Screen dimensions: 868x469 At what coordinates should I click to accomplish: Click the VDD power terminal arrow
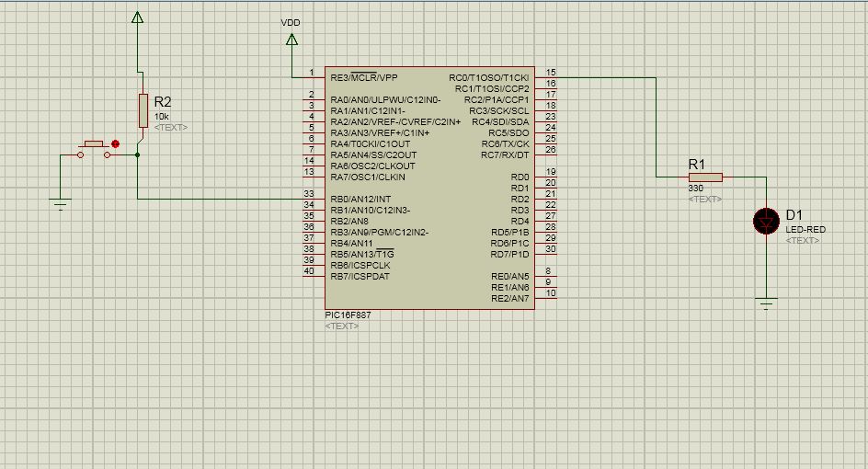[x=291, y=40]
